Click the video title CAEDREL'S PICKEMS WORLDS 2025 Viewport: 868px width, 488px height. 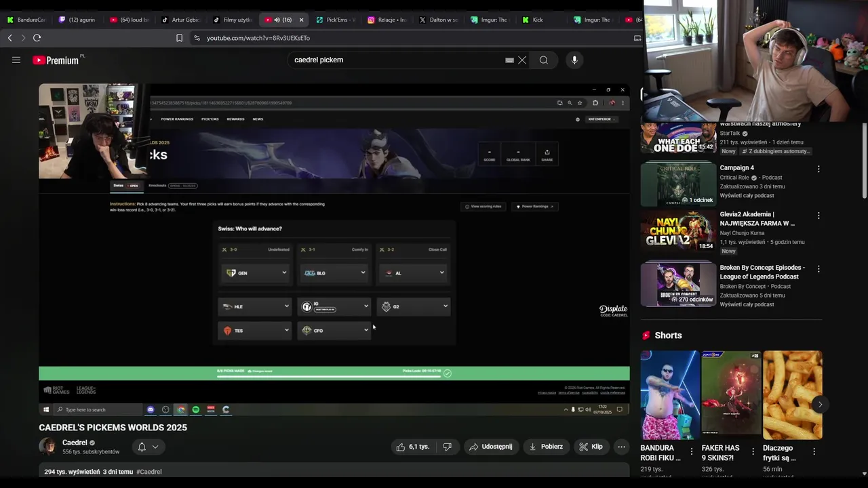(x=113, y=428)
